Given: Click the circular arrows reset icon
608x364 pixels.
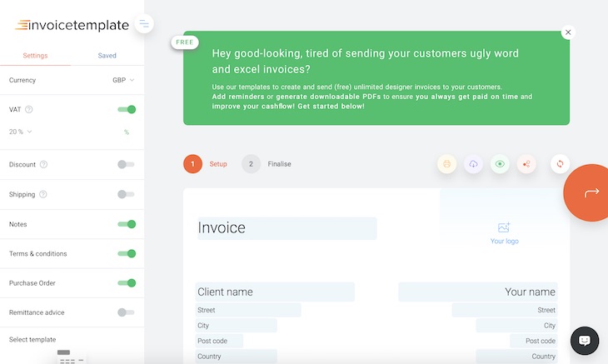Looking at the screenshot, I should click(x=561, y=164).
